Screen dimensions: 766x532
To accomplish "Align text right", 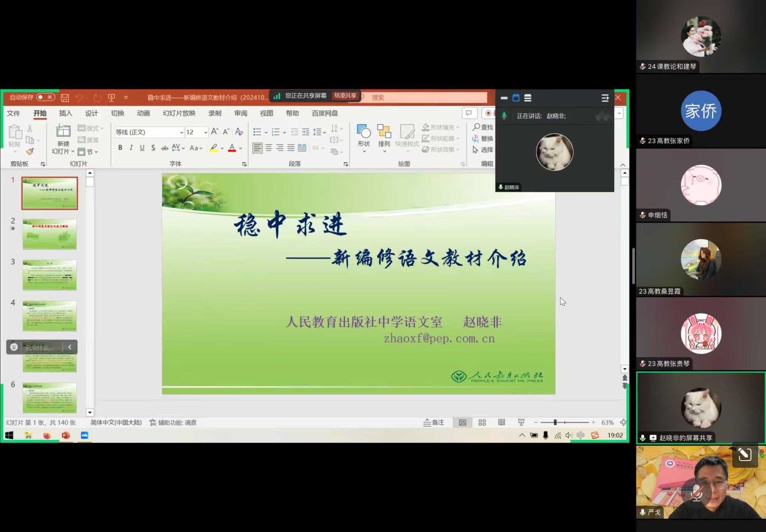I will point(280,148).
